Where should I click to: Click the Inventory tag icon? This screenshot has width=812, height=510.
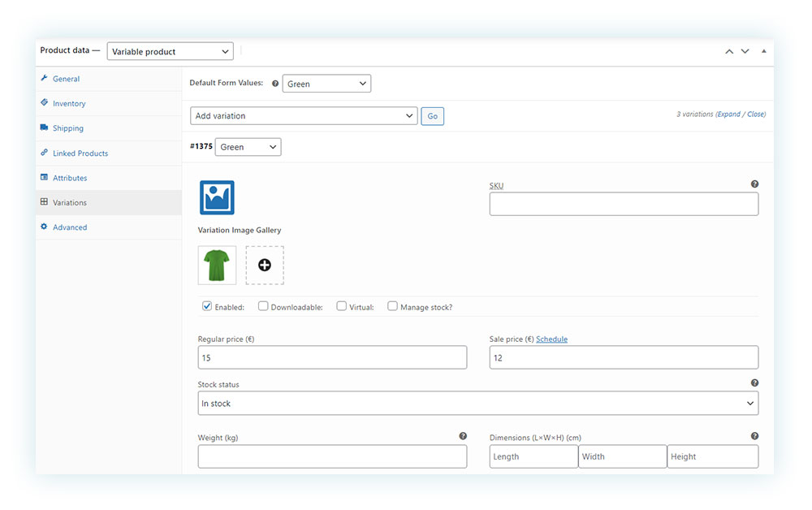(44, 102)
